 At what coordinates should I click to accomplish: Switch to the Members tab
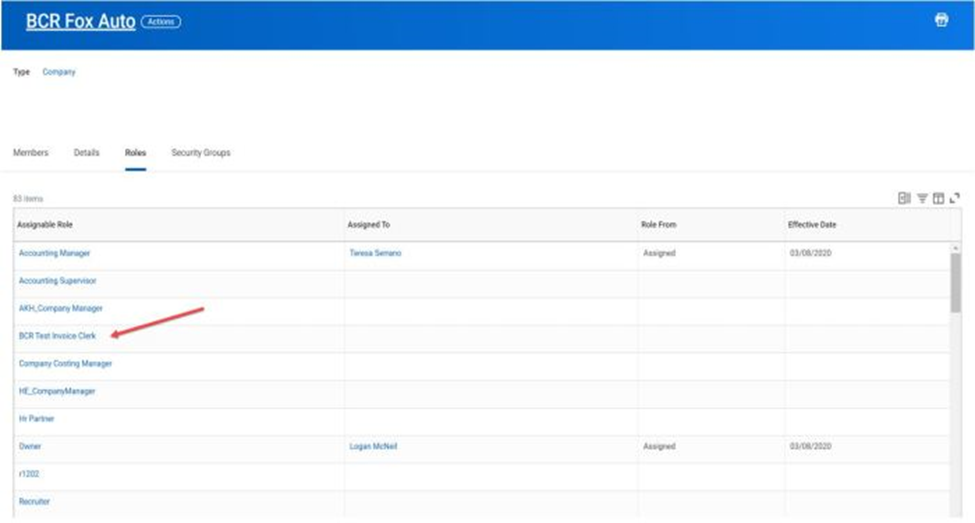[30, 153]
